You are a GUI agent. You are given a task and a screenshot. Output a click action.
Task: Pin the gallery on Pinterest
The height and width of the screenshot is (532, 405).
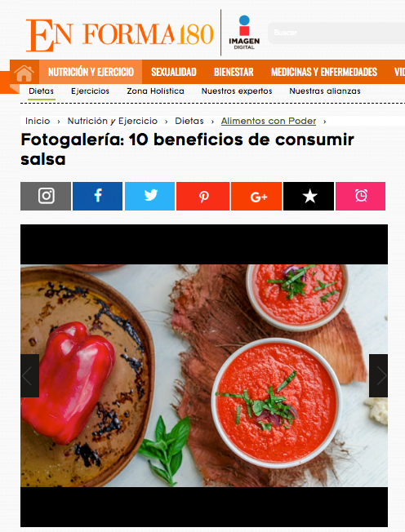pos(202,196)
